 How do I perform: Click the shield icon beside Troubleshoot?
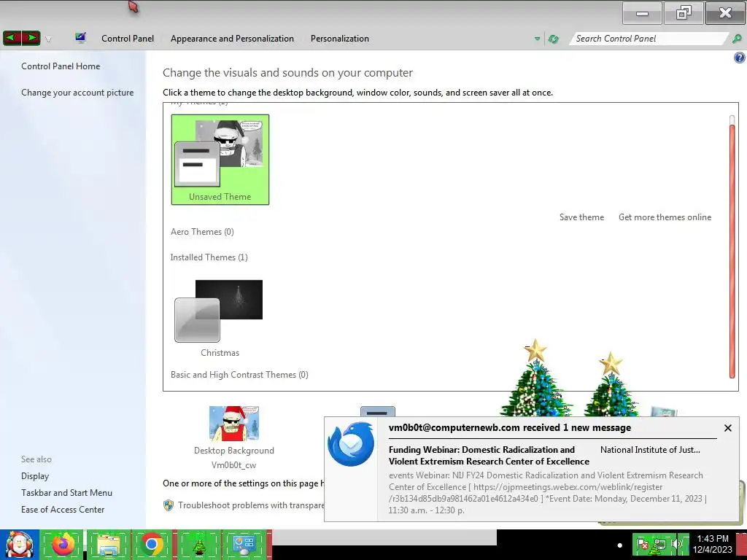[x=169, y=505]
